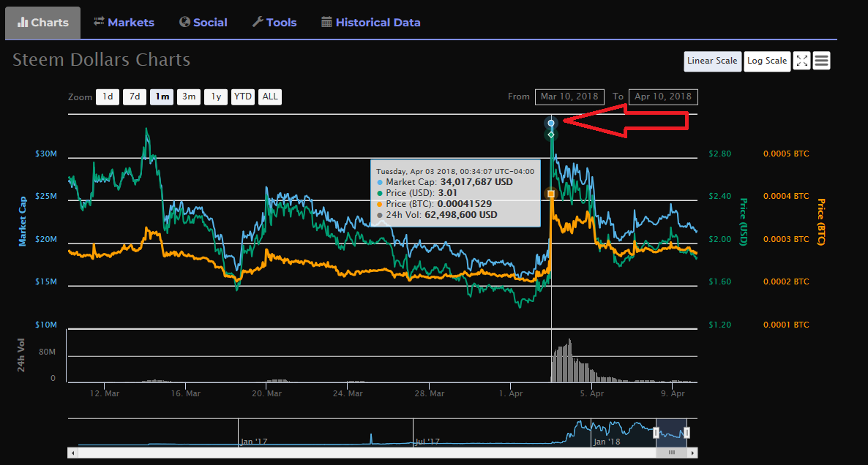Select the 1m zoom range
This screenshot has height=465, width=868.
click(162, 97)
